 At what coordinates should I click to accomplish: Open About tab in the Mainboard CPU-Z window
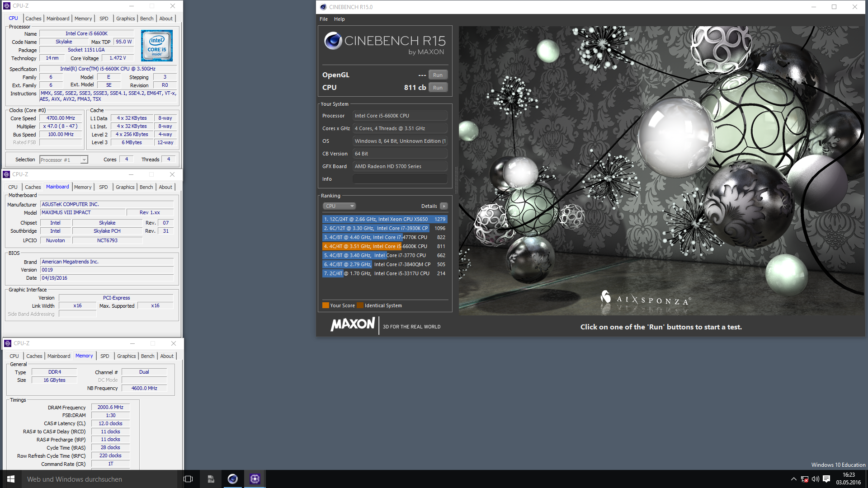(165, 187)
